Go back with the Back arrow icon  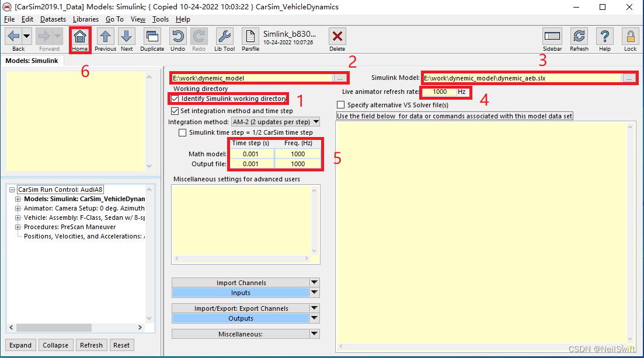13,37
